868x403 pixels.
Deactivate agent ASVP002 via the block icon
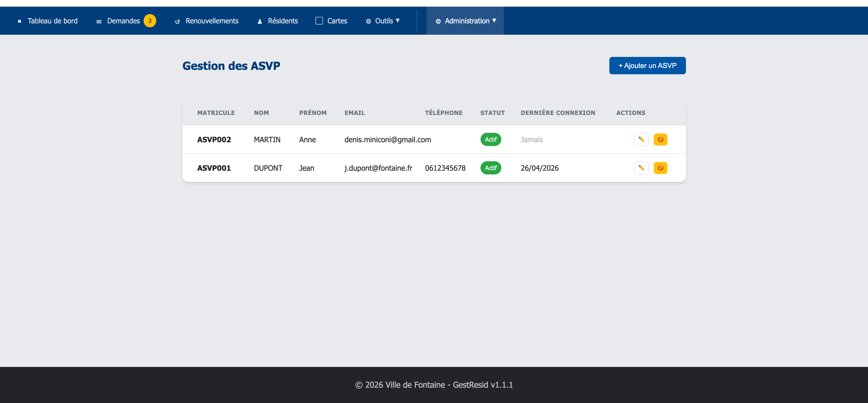pyautogui.click(x=660, y=139)
